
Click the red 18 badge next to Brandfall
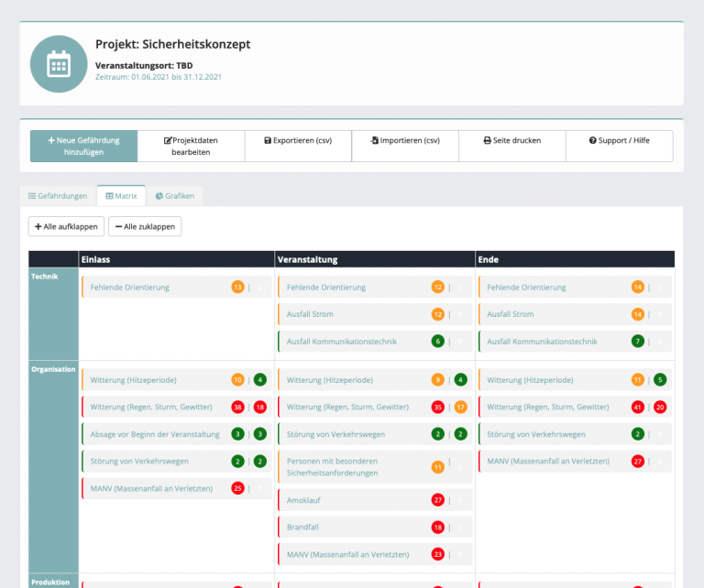[x=438, y=528]
